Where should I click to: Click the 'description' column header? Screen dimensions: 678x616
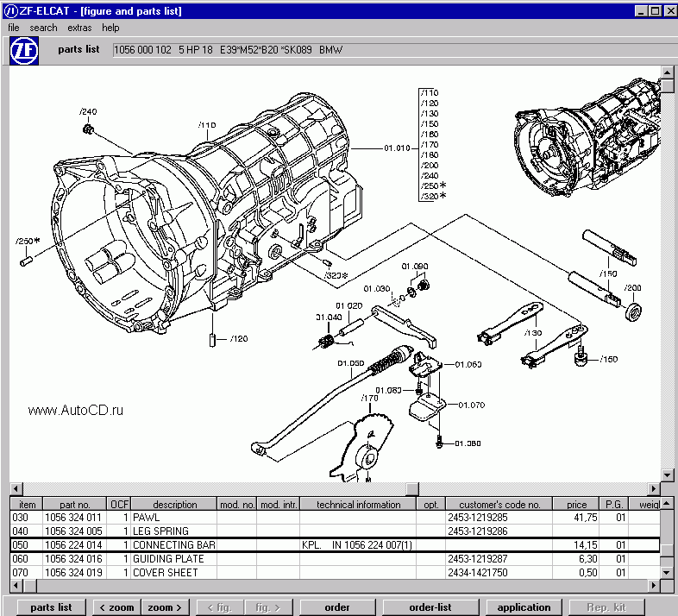pyautogui.click(x=174, y=505)
